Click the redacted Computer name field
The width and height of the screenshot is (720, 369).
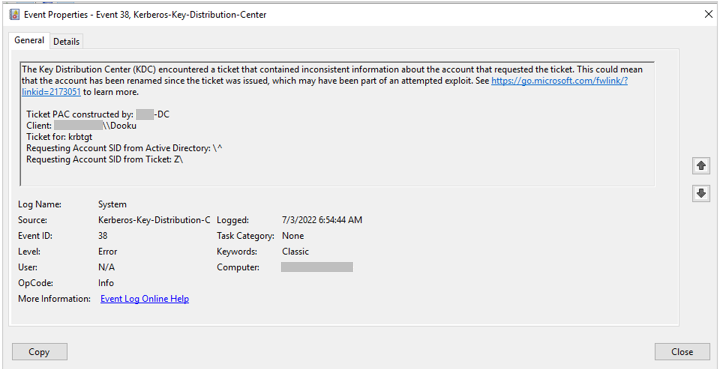(x=317, y=267)
